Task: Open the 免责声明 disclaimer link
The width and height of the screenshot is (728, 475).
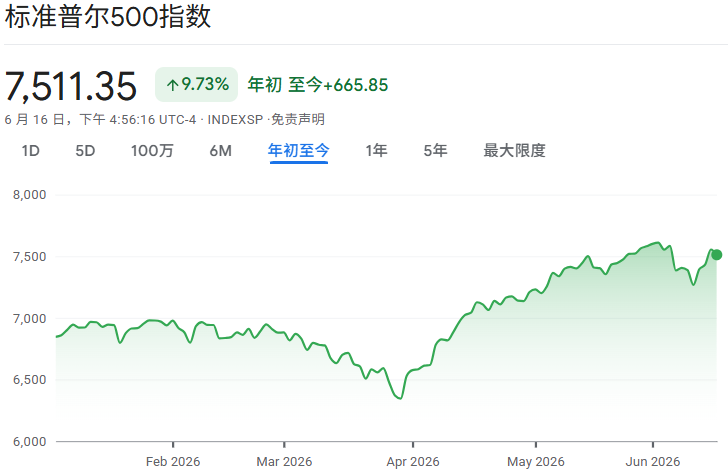Action: point(298,120)
